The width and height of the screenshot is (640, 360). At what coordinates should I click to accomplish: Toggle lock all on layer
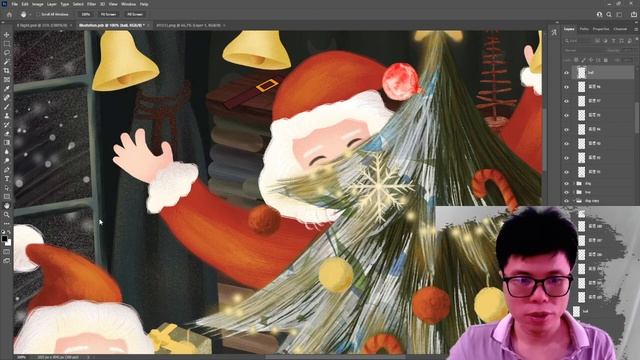tap(606, 60)
